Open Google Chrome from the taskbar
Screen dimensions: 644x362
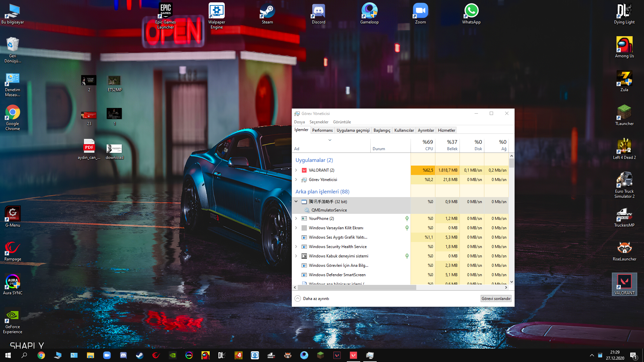tap(41, 355)
